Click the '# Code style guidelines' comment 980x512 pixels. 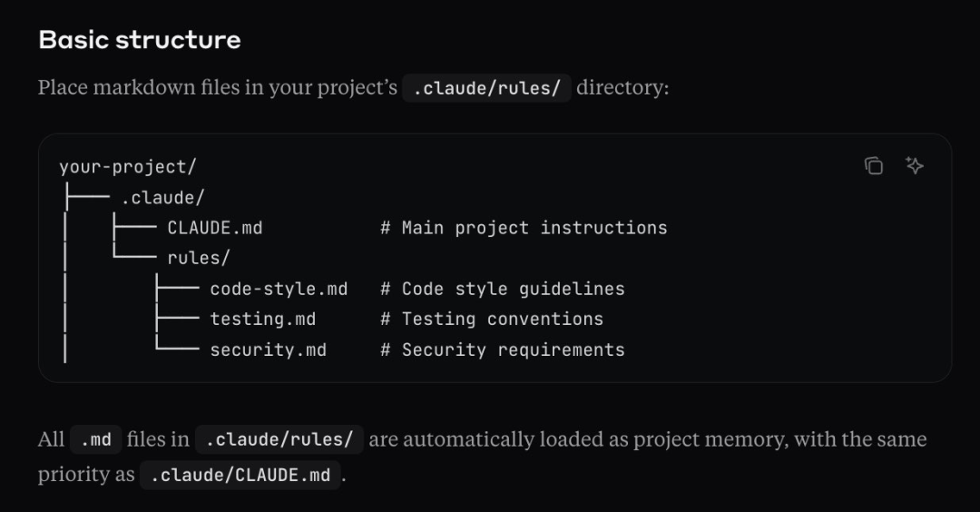pyautogui.click(x=502, y=289)
